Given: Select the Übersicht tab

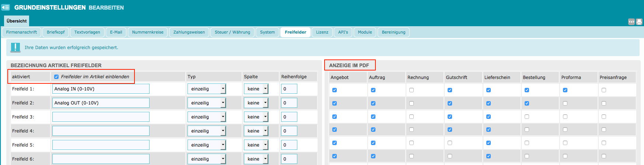Looking at the screenshot, I should point(17,21).
